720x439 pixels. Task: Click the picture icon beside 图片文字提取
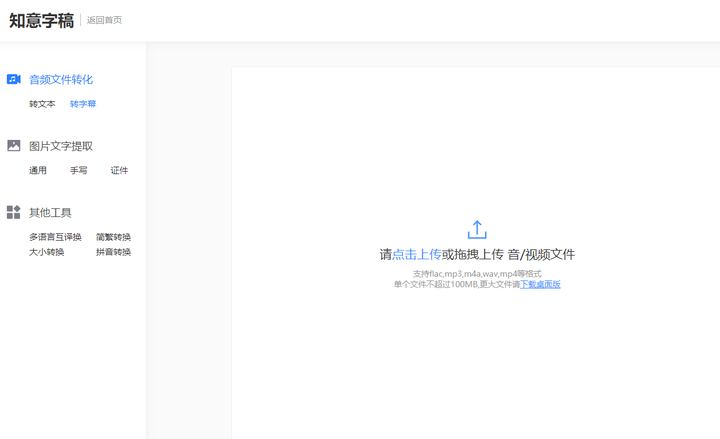pyautogui.click(x=14, y=146)
